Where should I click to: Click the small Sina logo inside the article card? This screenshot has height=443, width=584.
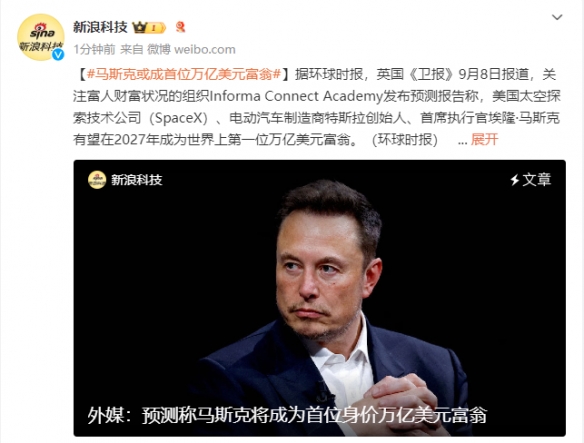(x=97, y=180)
